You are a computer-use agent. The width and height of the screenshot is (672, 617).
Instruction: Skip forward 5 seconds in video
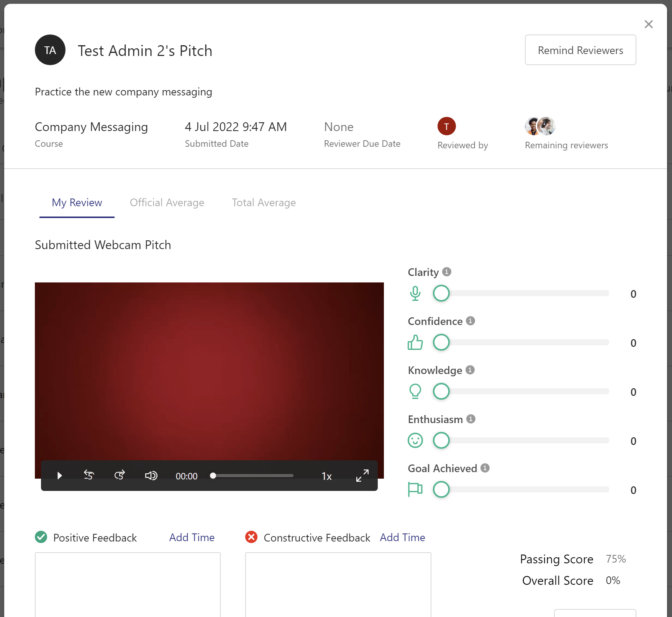coord(120,476)
